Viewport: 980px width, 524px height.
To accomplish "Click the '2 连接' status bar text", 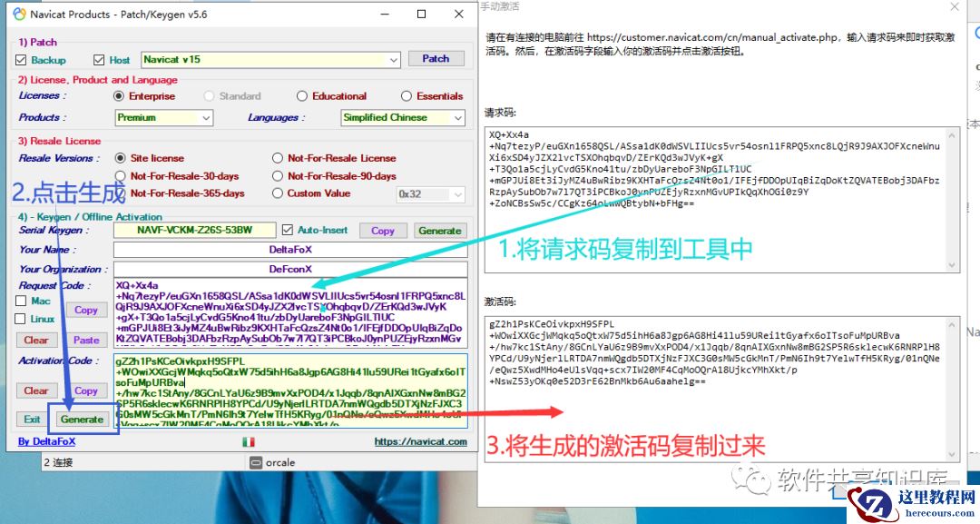I will pyautogui.click(x=58, y=463).
